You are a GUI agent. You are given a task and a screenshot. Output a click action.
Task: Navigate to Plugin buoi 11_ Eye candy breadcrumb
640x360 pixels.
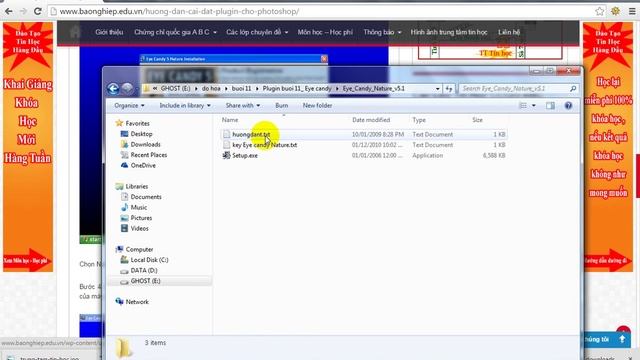(x=297, y=89)
